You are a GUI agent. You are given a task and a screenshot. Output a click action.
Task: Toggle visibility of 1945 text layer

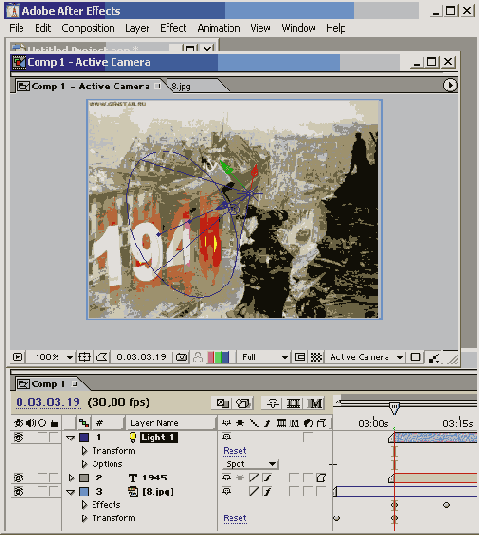19,478
